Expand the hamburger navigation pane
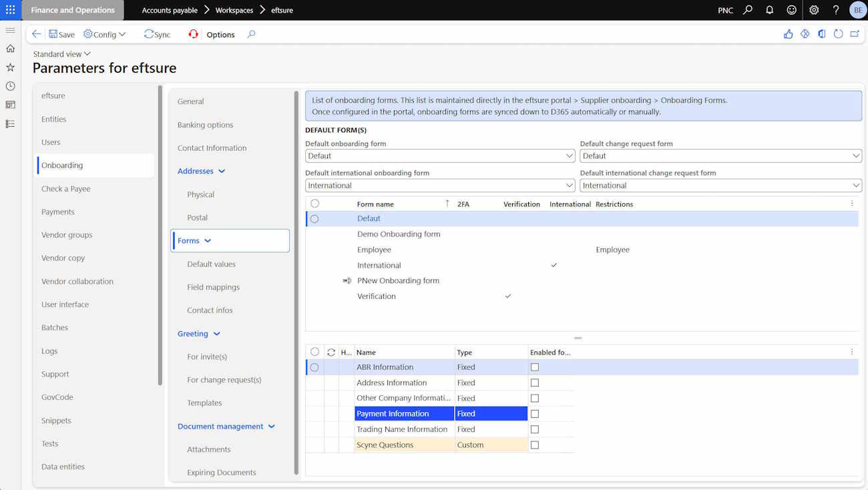This screenshot has height=490, width=868. point(10,30)
